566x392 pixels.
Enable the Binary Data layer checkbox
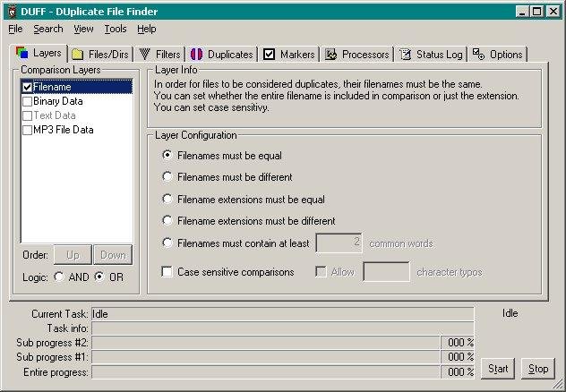[27, 102]
